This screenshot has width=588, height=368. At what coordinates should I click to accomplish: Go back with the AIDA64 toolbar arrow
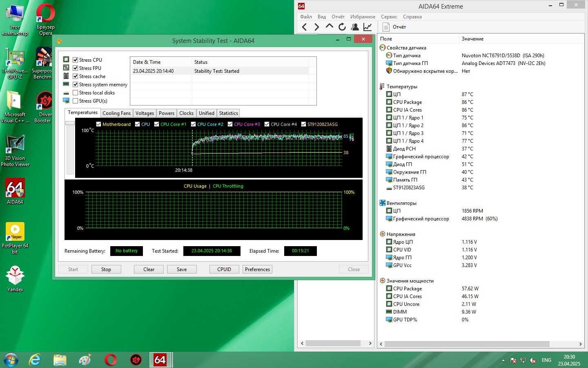click(x=304, y=27)
